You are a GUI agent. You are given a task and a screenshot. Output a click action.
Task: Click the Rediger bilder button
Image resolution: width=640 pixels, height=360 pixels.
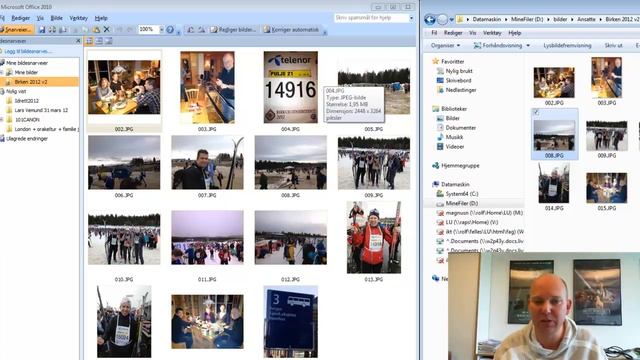click(233, 29)
